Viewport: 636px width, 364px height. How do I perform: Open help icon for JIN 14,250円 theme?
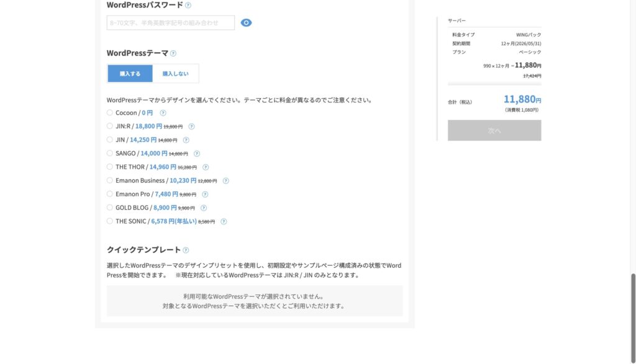click(x=186, y=140)
